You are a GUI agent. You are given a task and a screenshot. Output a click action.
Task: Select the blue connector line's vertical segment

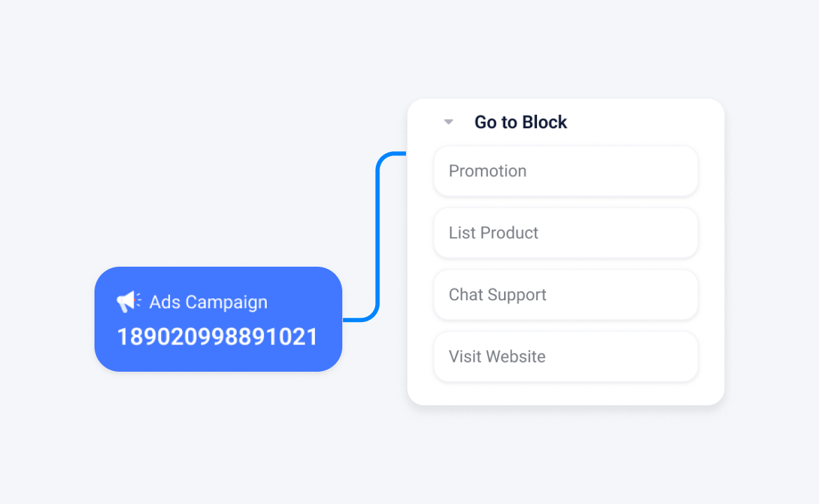click(377, 235)
